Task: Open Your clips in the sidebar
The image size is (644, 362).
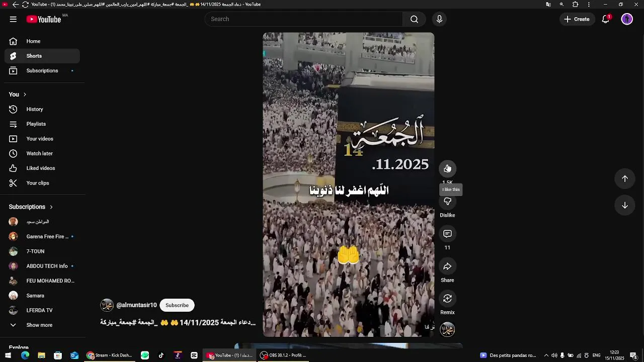Action: pos(42,183)
